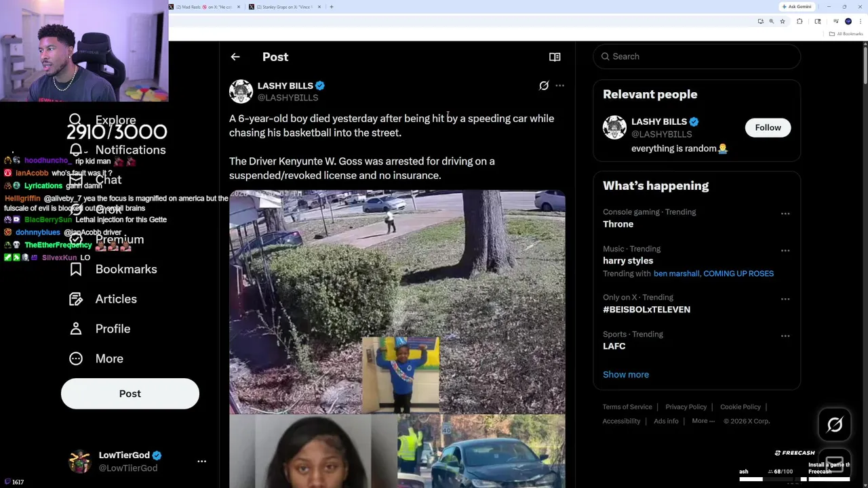Open Bookmarks in the sidebar
Screen dimensions: 868x488
(x=113, y=269)
